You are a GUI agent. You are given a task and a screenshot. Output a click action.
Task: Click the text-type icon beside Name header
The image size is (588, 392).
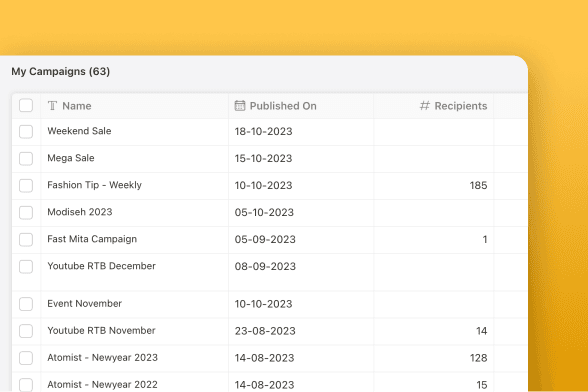point(52,106)
